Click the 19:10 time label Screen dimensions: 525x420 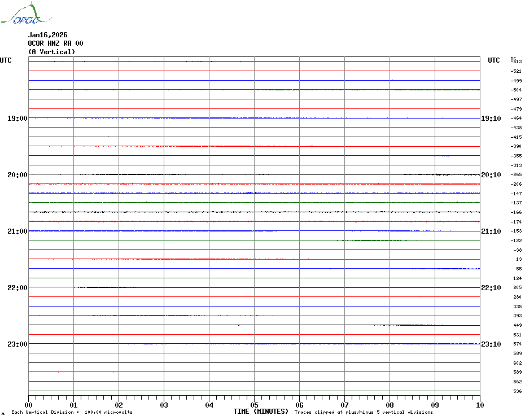[x=491, y=118]
